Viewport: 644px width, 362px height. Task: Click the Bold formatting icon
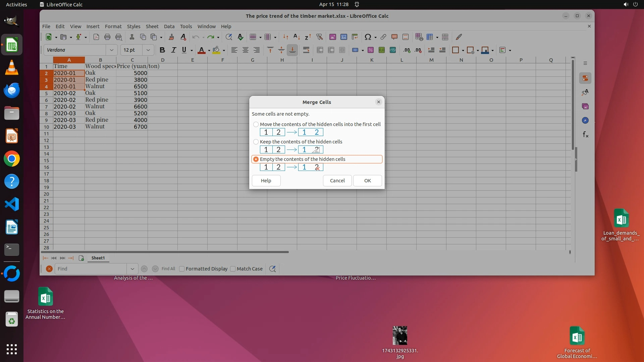[x=162, y=50]
